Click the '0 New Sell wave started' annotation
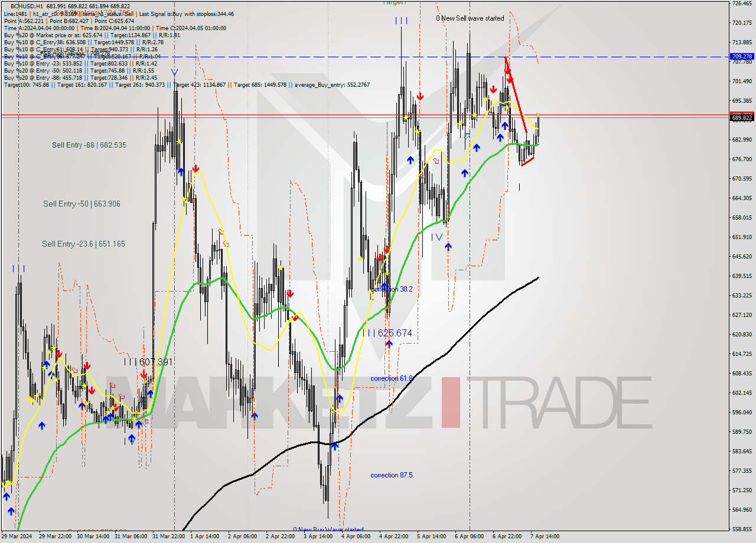This screenshot has width=756, height=543. click(470, 18)
